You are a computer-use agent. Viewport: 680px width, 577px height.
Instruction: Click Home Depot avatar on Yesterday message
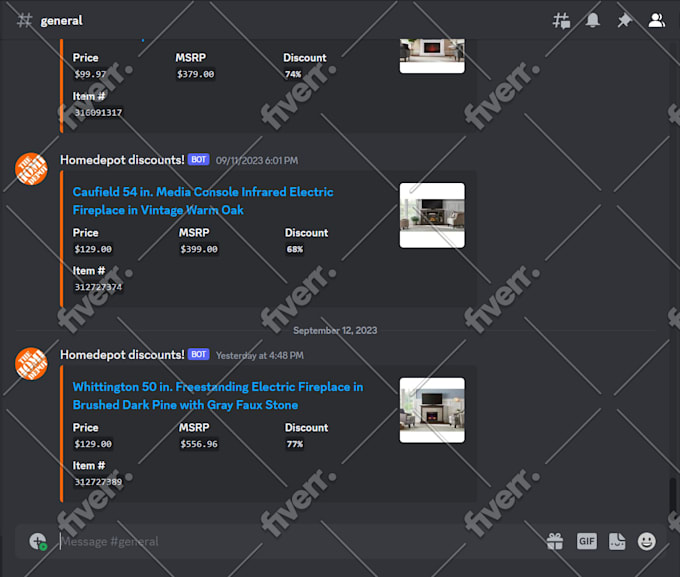click(x=31, y=364)
